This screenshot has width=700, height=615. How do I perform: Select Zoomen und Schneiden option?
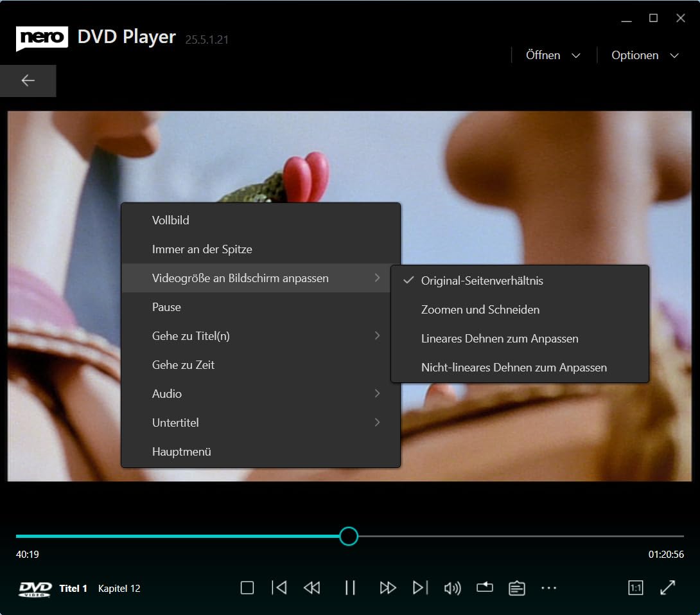click(x=520, y=310)
